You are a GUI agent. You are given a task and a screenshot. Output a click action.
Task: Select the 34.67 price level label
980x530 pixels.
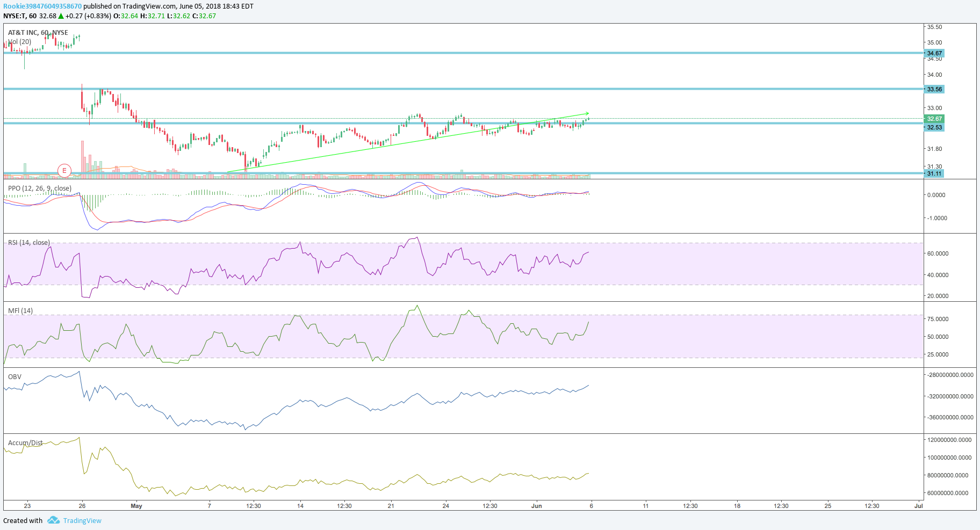pyautogui.click(x=934, y=53)
